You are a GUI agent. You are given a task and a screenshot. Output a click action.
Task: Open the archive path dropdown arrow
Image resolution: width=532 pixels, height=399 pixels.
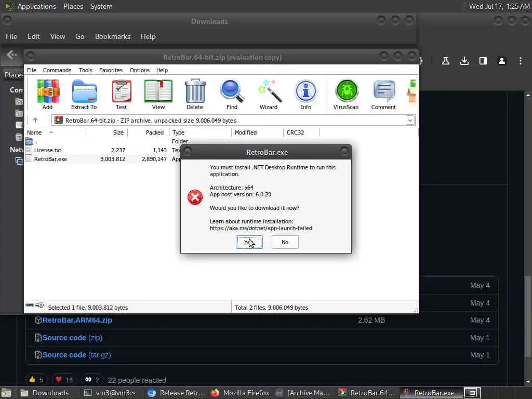pos(410,121)
